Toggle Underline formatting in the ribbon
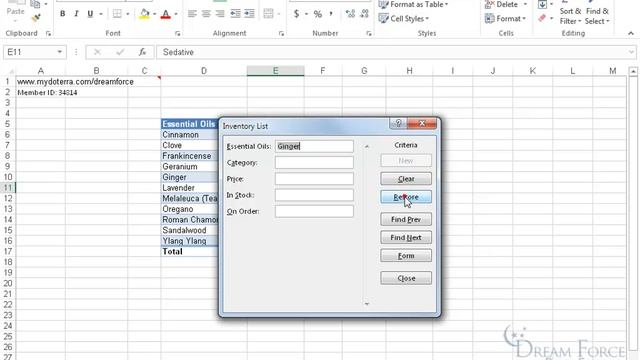This screenshot has width=640, height=360. pos(90,14)
